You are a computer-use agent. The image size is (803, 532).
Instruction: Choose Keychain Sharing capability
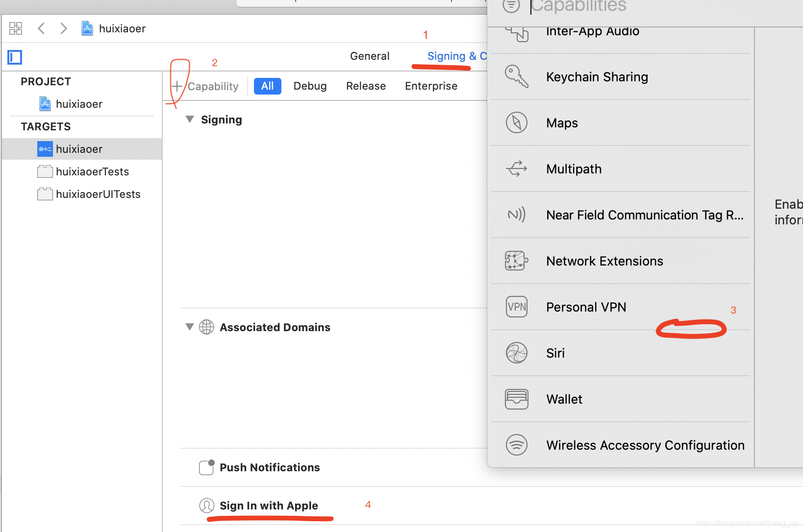pos(621,77)
